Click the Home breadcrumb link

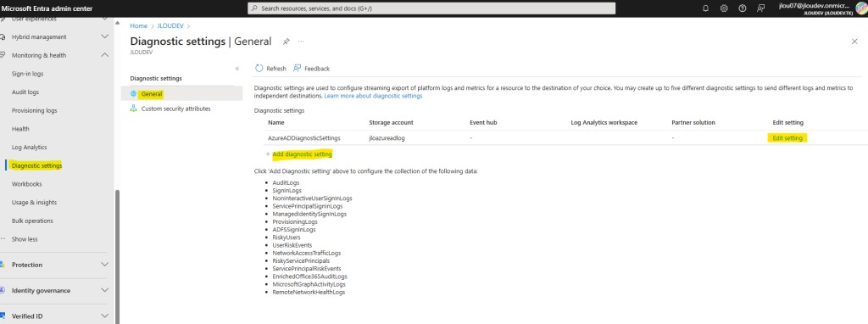[138, 26]
